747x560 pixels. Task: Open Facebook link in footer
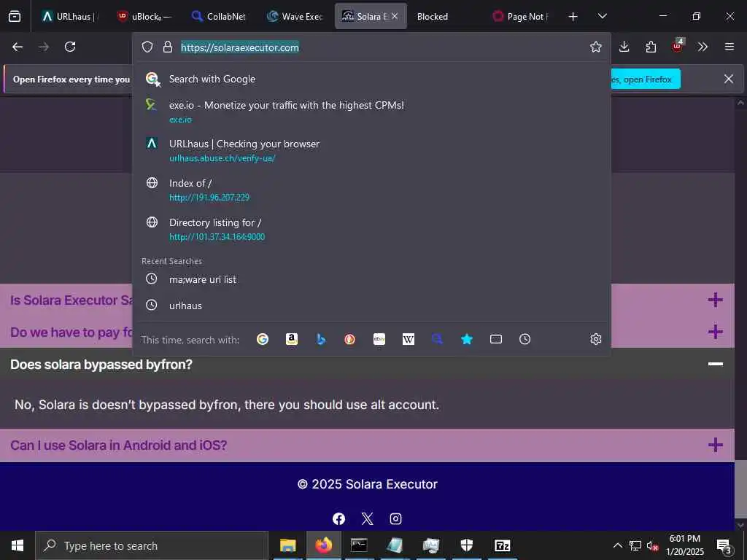[x=338, y=518]
